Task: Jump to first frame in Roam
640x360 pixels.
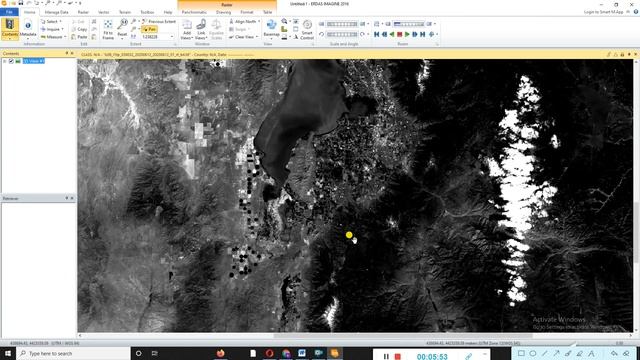Action: coord(376,35)
